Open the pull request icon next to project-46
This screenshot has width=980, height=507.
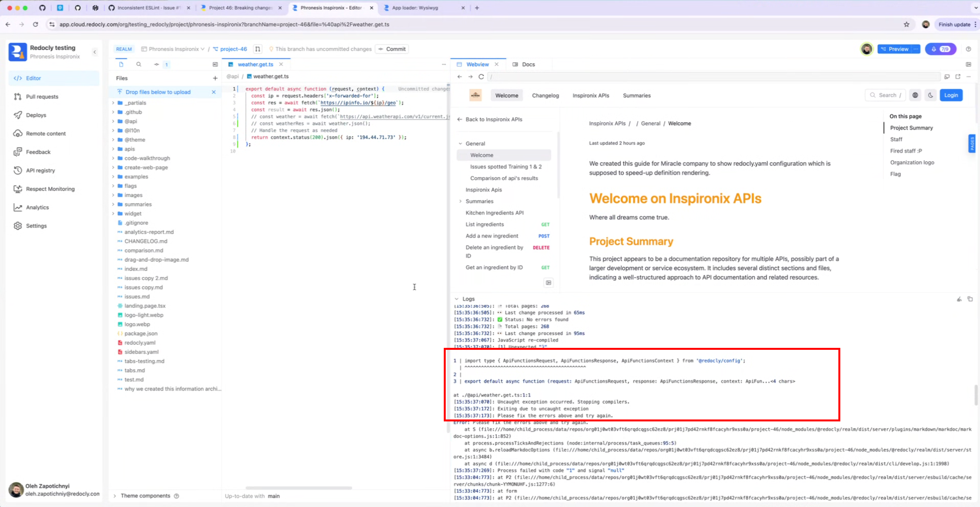click(258, 49)
